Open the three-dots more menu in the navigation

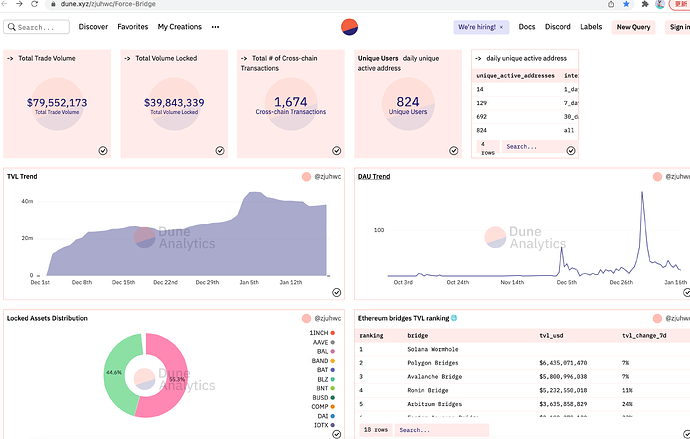point(215,27)
